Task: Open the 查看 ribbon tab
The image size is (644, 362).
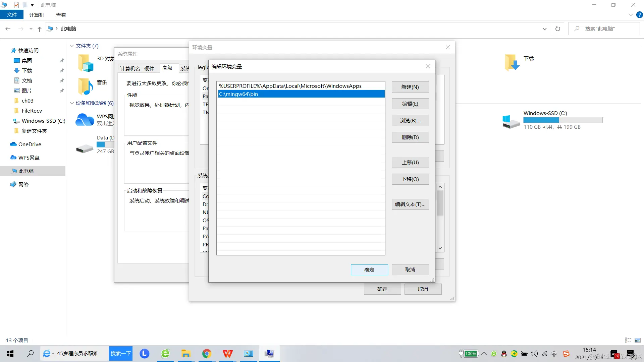Action: pos(61,15)
